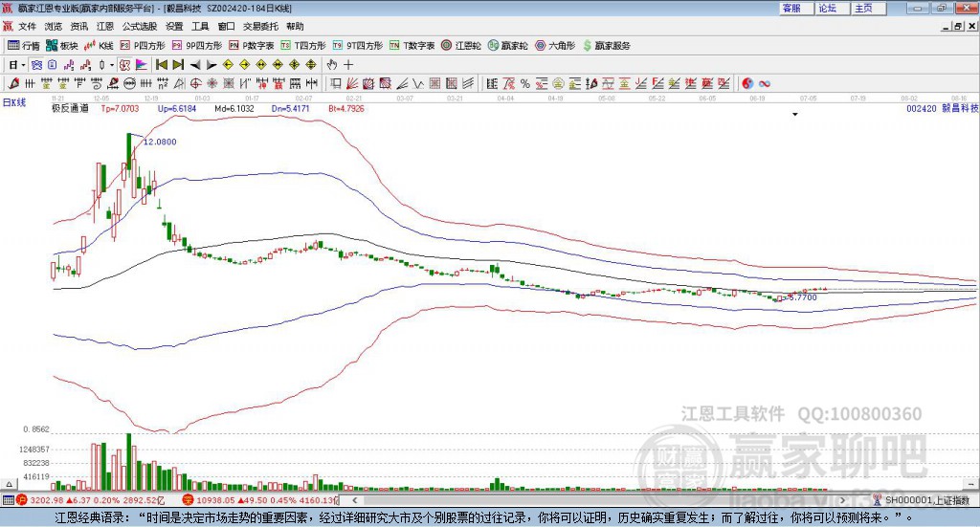Image resolution: width=980 pixels, height=527 pixels.
Task: Click the Md=6.1032 indicator value
Action: tap(234, 108)
